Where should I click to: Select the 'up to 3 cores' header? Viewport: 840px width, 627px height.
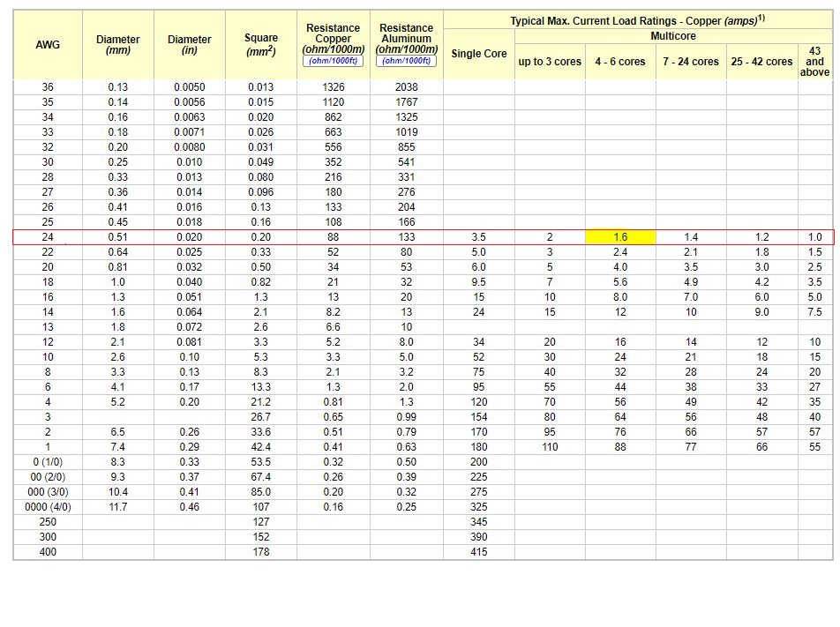[x=550, y=62]
